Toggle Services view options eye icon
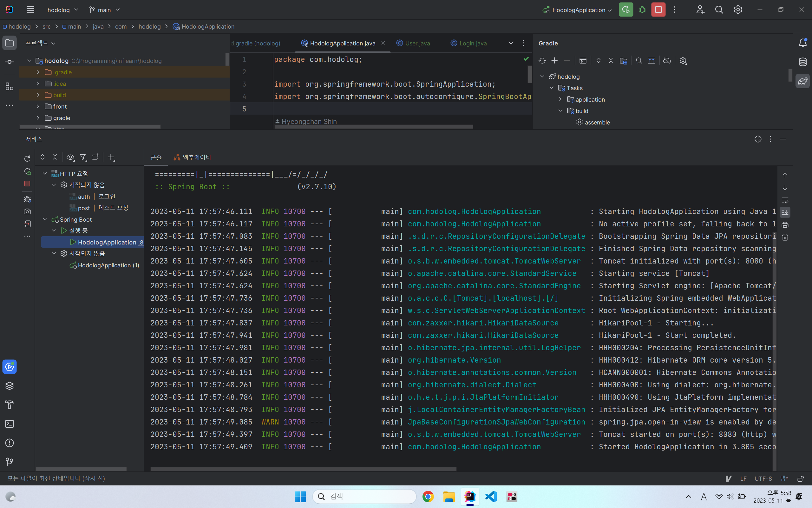 pos(70,157)
